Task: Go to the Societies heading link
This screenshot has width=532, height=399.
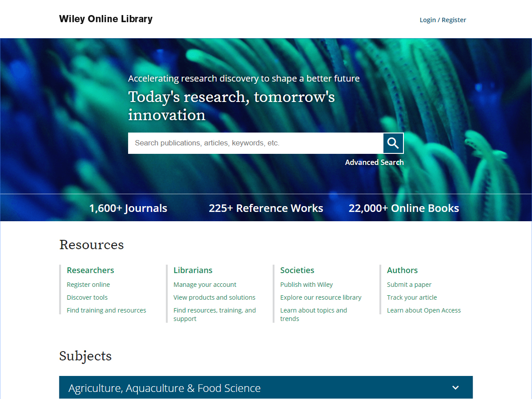Action: point(297,270)
